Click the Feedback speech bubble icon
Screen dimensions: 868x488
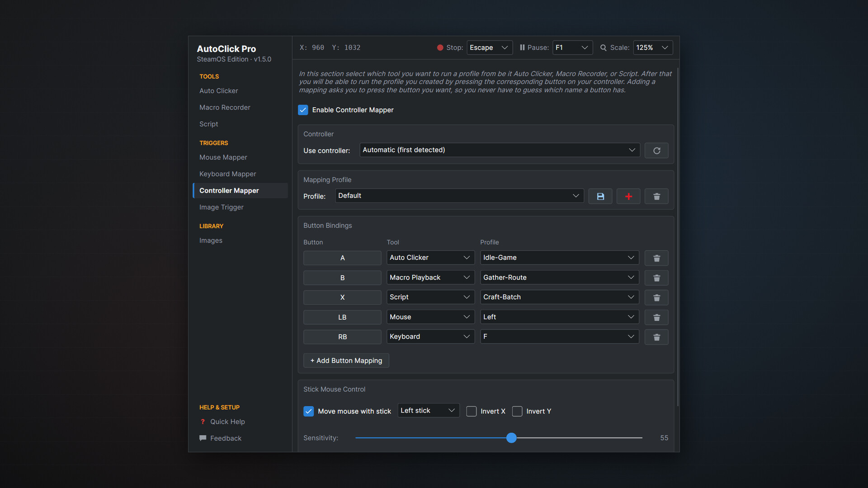(203, 438)
